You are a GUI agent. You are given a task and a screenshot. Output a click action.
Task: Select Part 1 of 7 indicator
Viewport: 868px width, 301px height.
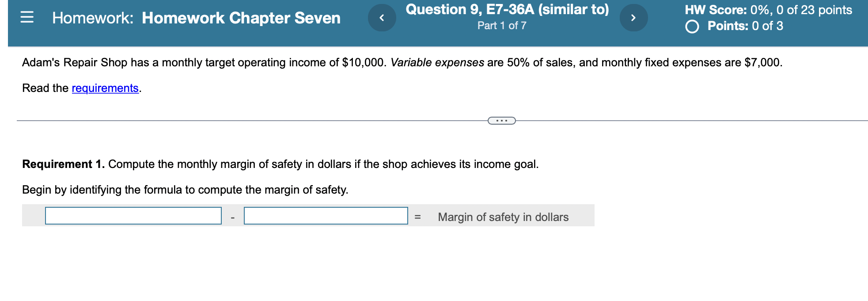coord(503,26)
